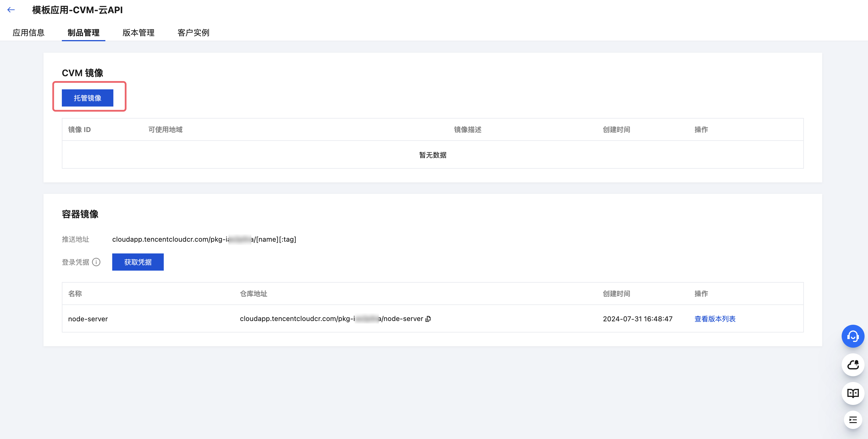Open the 版本管理 tab
Screen dimensions: 868x439
click(x=138, y=33)
